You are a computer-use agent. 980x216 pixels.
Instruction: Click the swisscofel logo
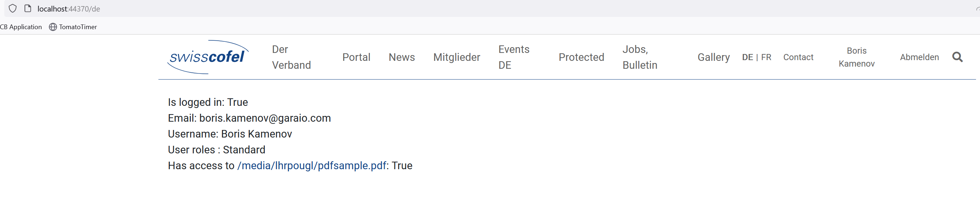coord(208,57)
